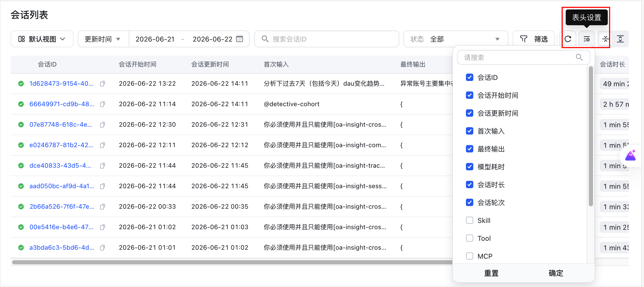Uncheck the 会话更新时间 column checkbox
Screen dimensions: 644x287
tap(470, 113)
